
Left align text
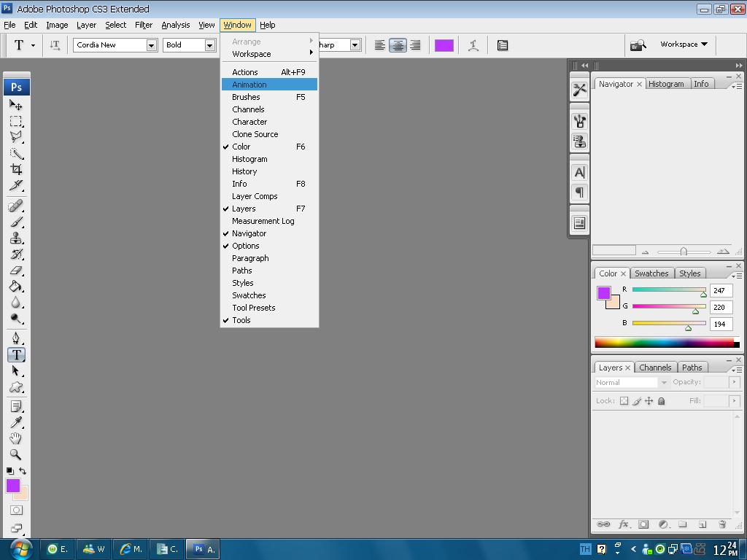pyautogui.click(x=379, y=45)
